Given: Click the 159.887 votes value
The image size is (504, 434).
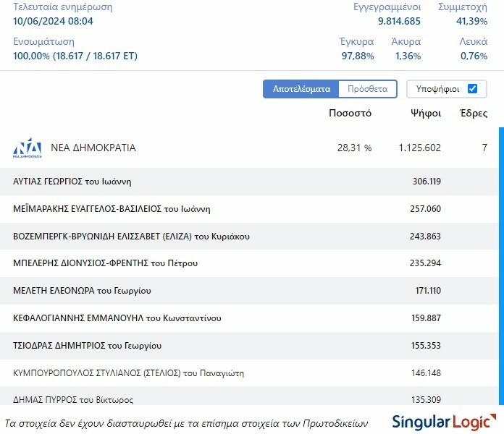Looking at the screenshot, I should (427, 318).
